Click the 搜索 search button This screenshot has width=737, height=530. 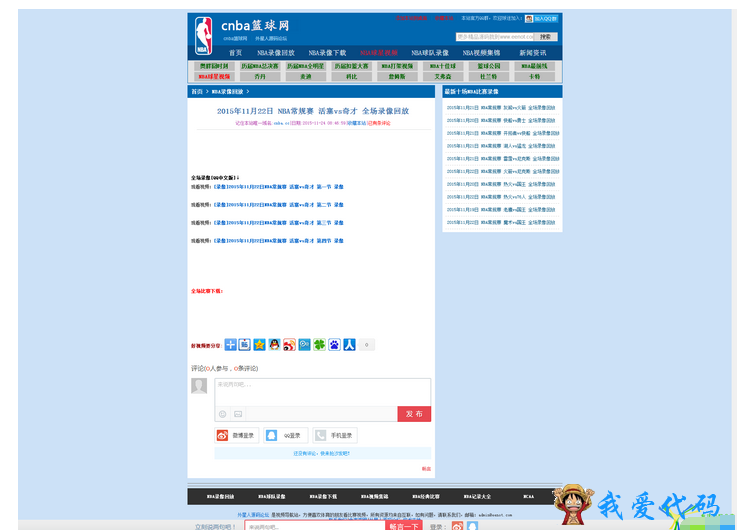pyautogui.click(x=545, y=37)
